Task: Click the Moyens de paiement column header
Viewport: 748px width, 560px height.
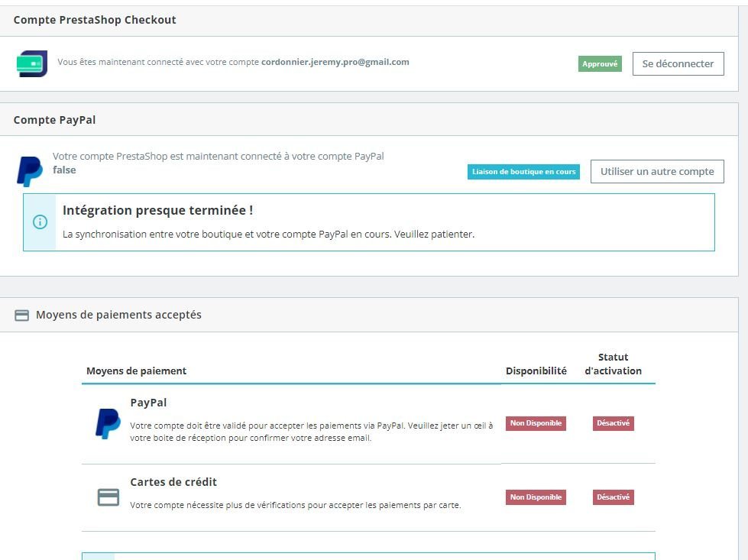Action: point(137,371)
